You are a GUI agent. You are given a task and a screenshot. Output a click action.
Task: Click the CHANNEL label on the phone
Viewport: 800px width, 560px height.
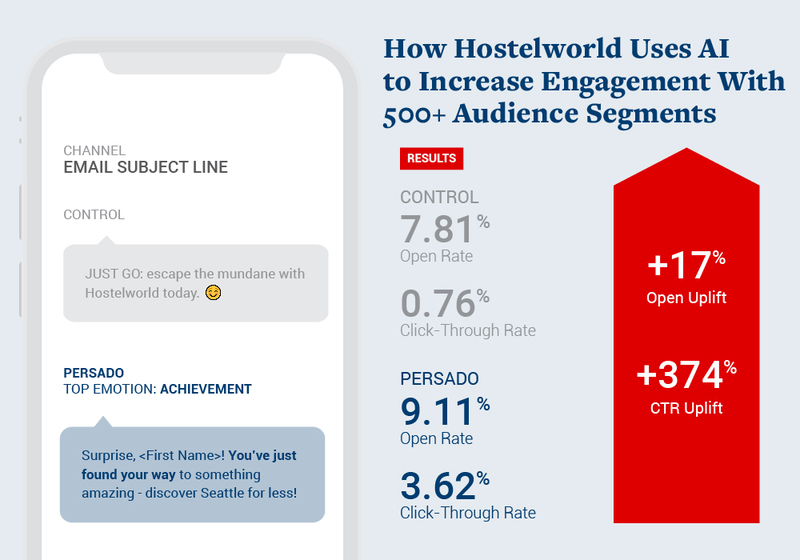(x=94, y=150)
